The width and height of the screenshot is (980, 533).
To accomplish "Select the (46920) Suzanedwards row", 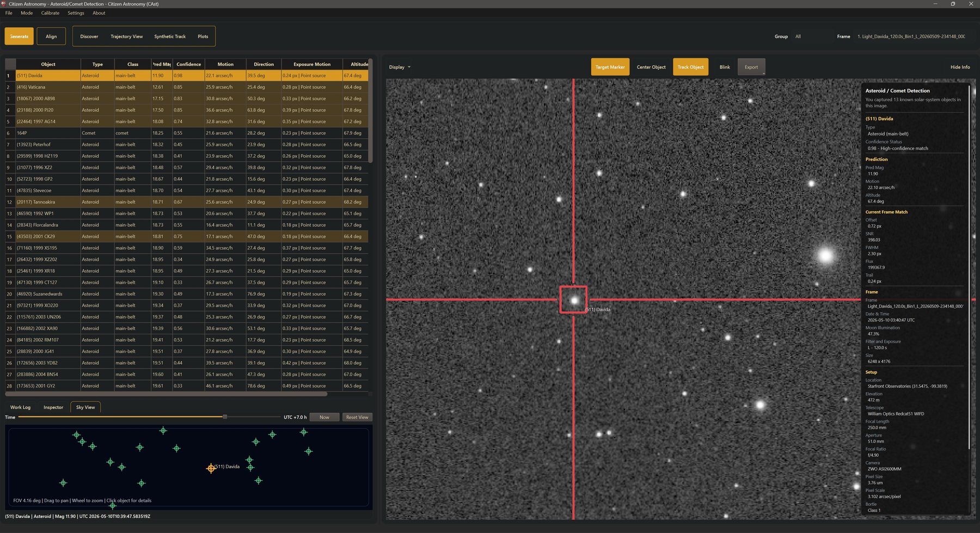I will click(187, 294).
